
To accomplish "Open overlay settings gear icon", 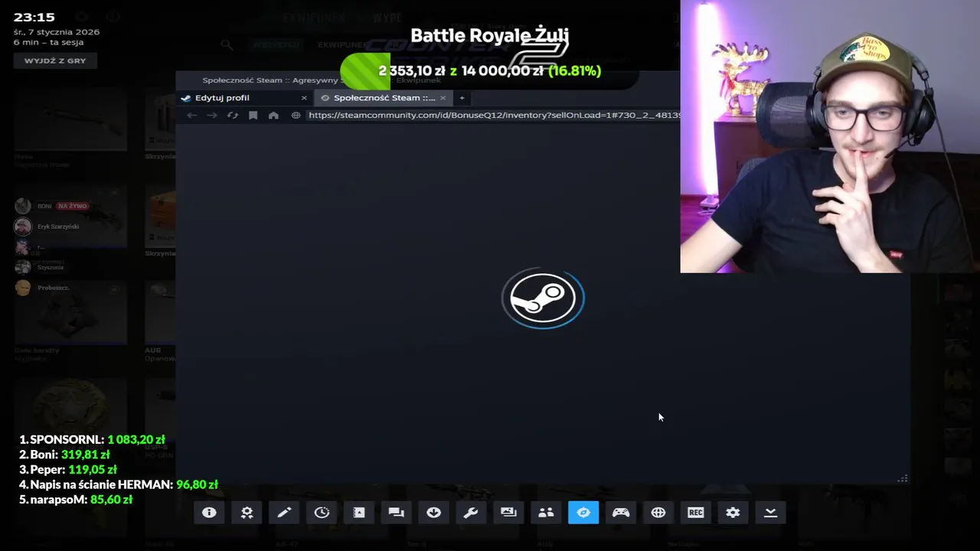I will pyautogui.click(x=733, y=513).
